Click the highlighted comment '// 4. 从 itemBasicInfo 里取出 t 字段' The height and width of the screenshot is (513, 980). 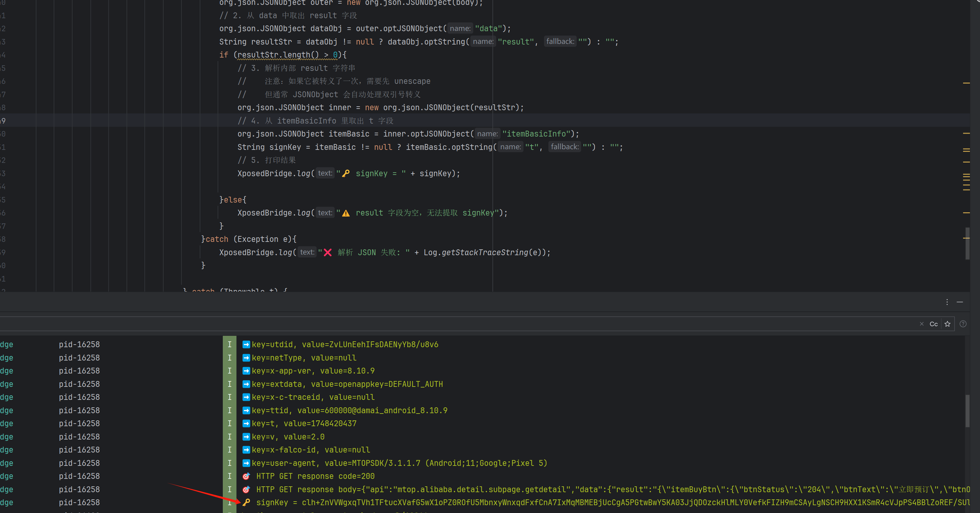click(315, 121)
